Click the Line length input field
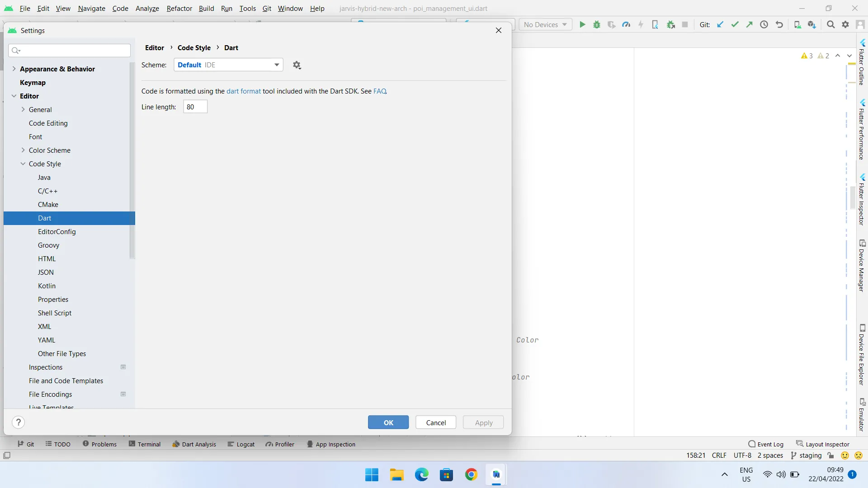 [x=195, y=107]
